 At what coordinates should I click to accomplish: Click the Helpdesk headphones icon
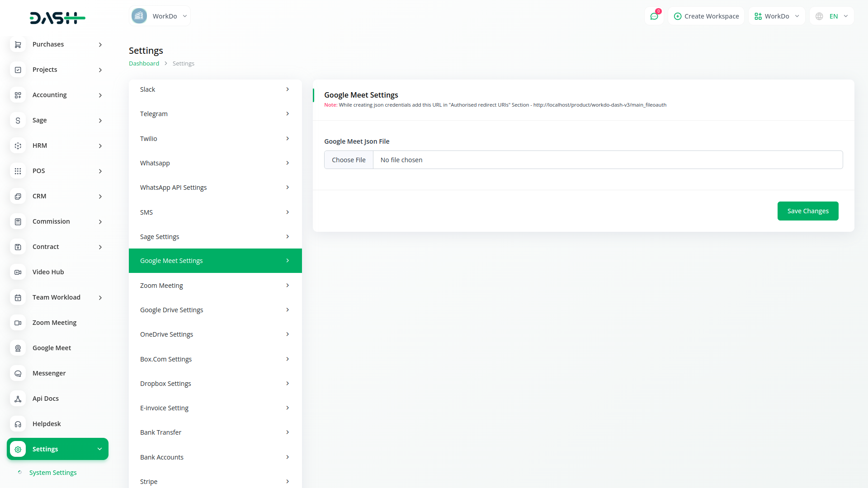tap(18, 424)
